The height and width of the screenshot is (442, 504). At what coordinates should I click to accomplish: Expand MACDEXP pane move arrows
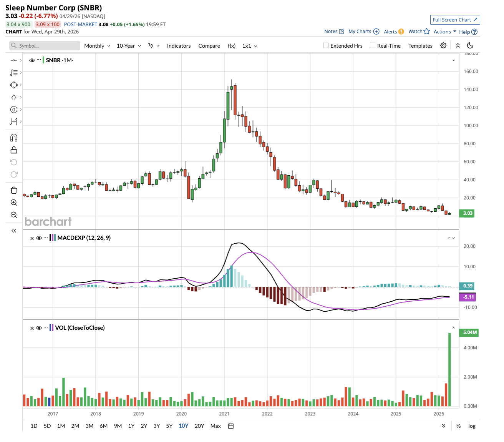pyautogui.click(x=451, y=238)
